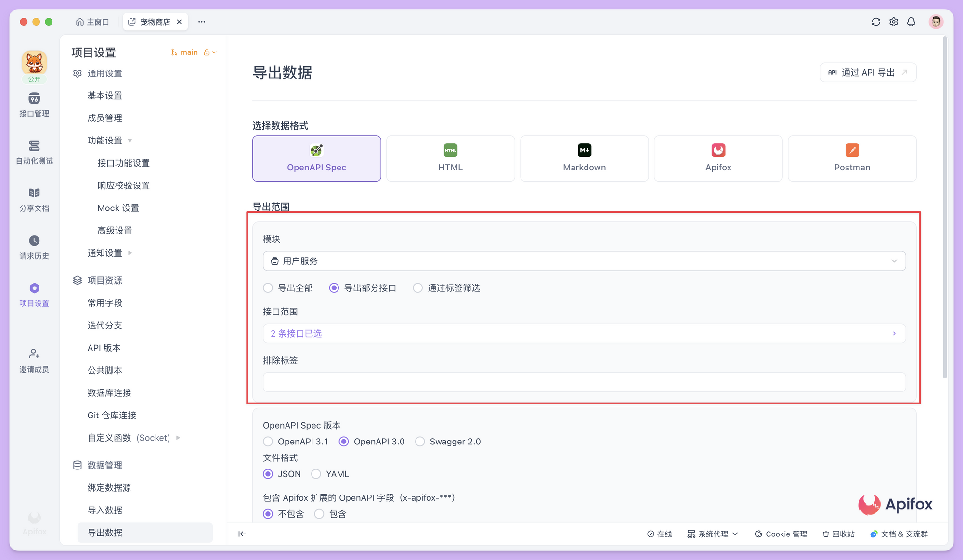Open the 接口管理 sidebar panel
The height and width of the screenshot is (560, 963).
pos(34,105)
